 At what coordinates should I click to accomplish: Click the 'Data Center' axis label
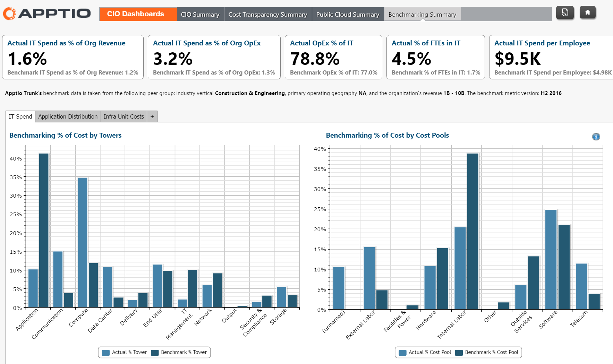[x=100, y=321]
